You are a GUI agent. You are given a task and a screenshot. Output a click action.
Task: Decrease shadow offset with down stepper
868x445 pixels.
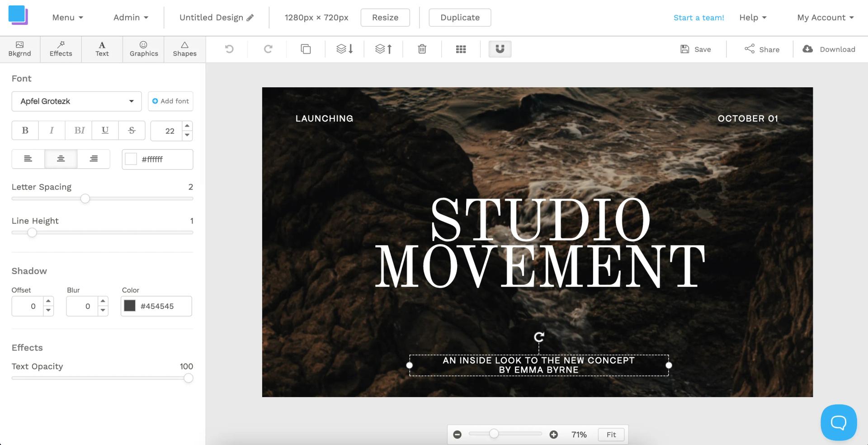(x=48, y=311)
